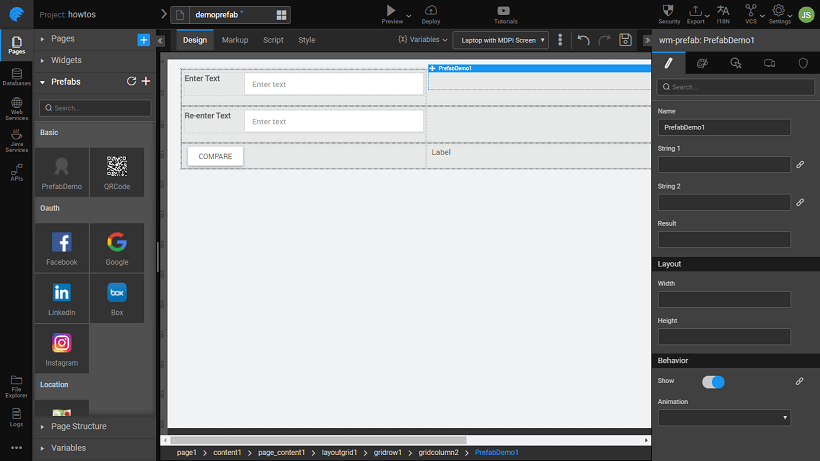Expand the Widgets section
The image size is (820, 461).
click(66, 60)
